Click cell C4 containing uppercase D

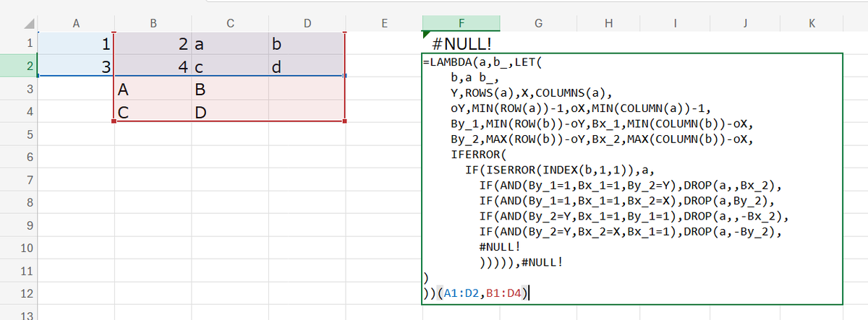click(229, 112)
